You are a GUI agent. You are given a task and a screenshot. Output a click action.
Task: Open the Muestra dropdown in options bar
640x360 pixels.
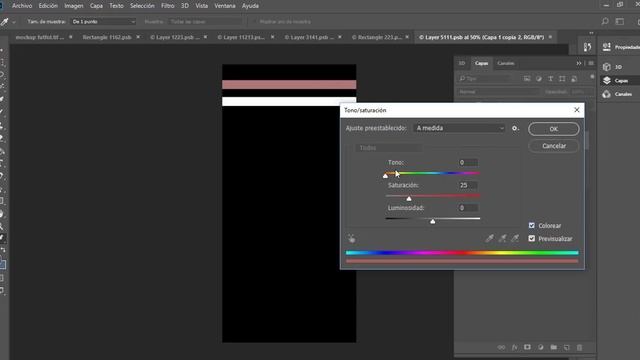[x=205, y=22]
